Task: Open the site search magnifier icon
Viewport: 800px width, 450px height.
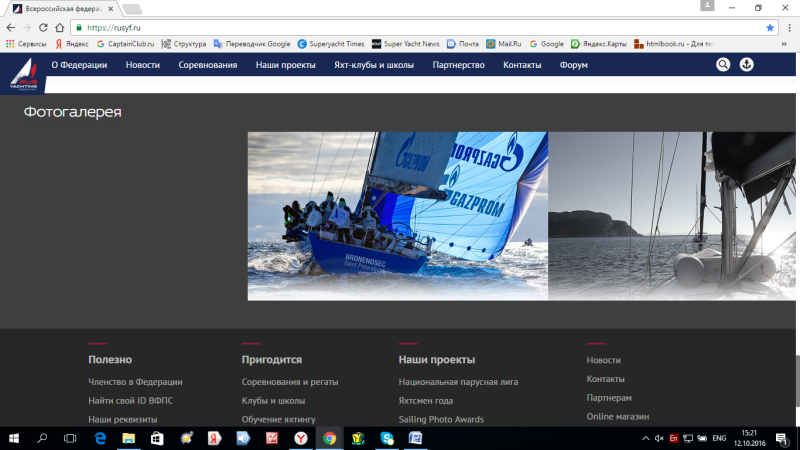Action: pyautogui.click(x=723, y=65)
